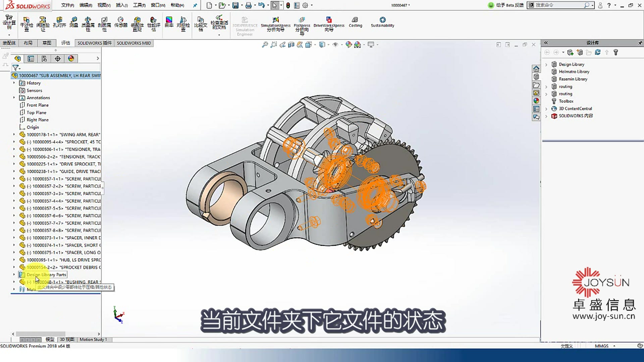Open the DisplayManager colored sphere tab
Image resolution: width=644 pixels, height=362 pixels.
[71, 59]
